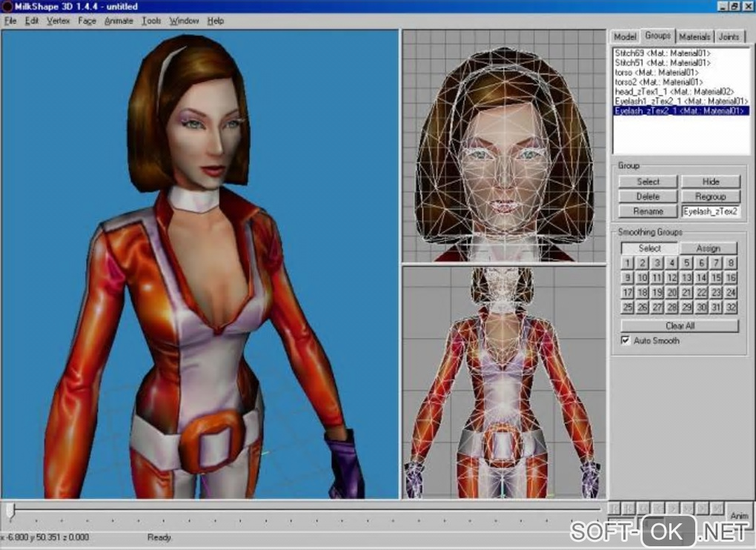
Task: Select the Stitch51 group in list
Action: click(680, 63)
